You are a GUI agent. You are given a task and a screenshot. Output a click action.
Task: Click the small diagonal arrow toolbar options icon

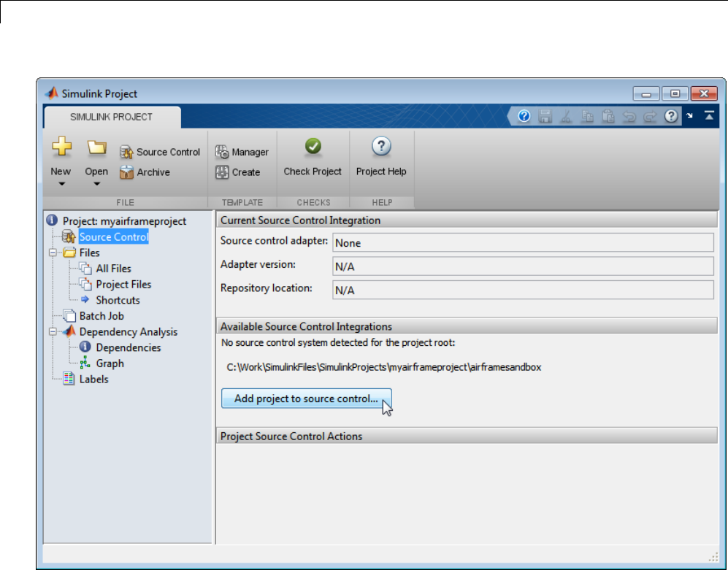point(690,115)
